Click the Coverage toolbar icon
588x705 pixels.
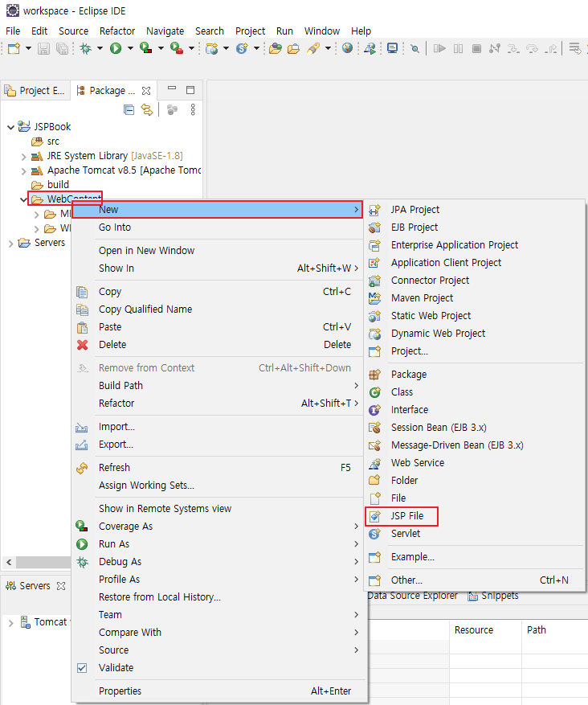[x=146, y=48]
